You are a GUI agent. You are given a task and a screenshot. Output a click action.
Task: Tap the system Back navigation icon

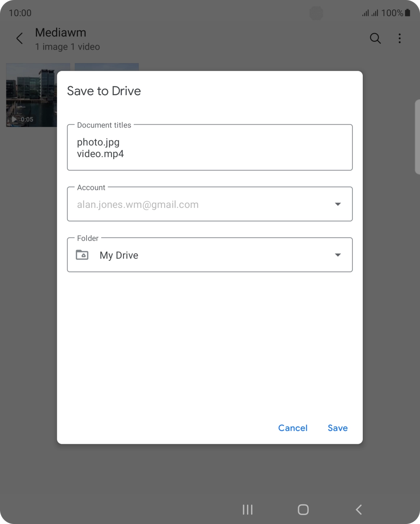click(x=358, y=509)
